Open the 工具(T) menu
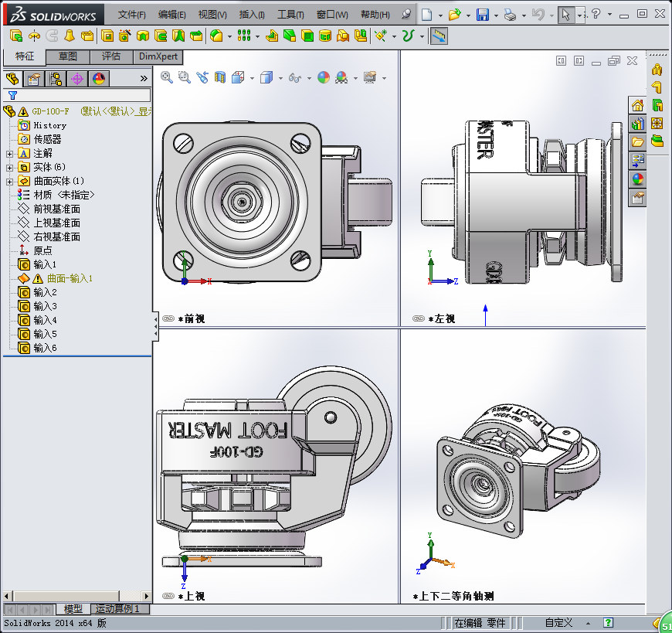This screenshot has height=633, width=672. (x=290, y=15)
